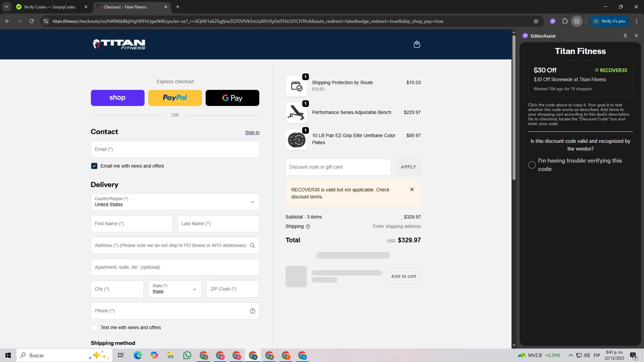Click the page vertical scrollbar
The width and height of the screenshot is (644, 362).
click(x=514, y=107)
